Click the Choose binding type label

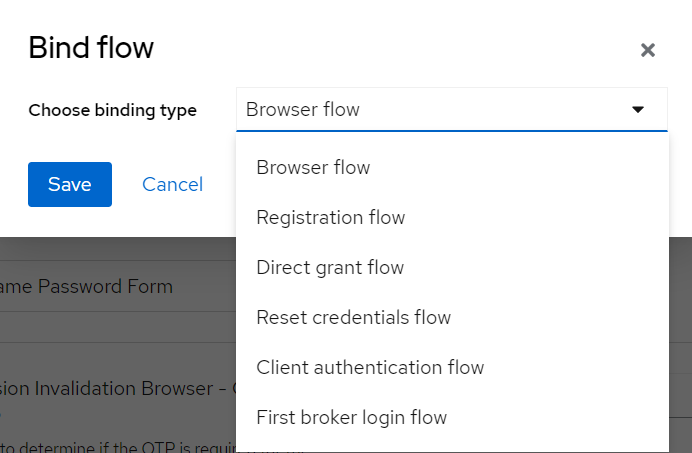point(112,110)
